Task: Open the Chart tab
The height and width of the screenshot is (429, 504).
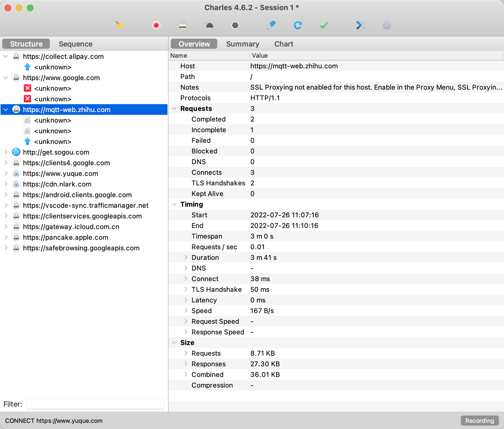Action: tap(284, 44)
